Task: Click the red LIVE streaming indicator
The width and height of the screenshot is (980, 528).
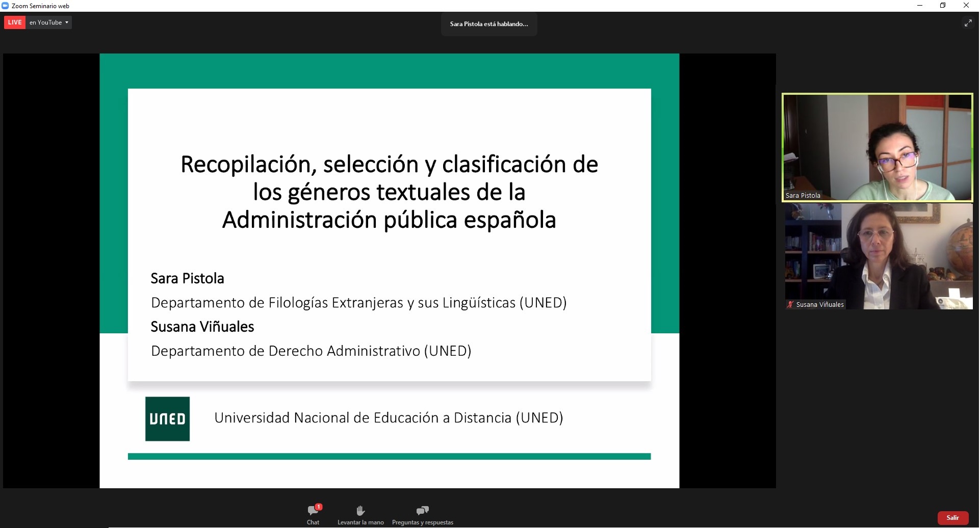Action: point(14,22)
